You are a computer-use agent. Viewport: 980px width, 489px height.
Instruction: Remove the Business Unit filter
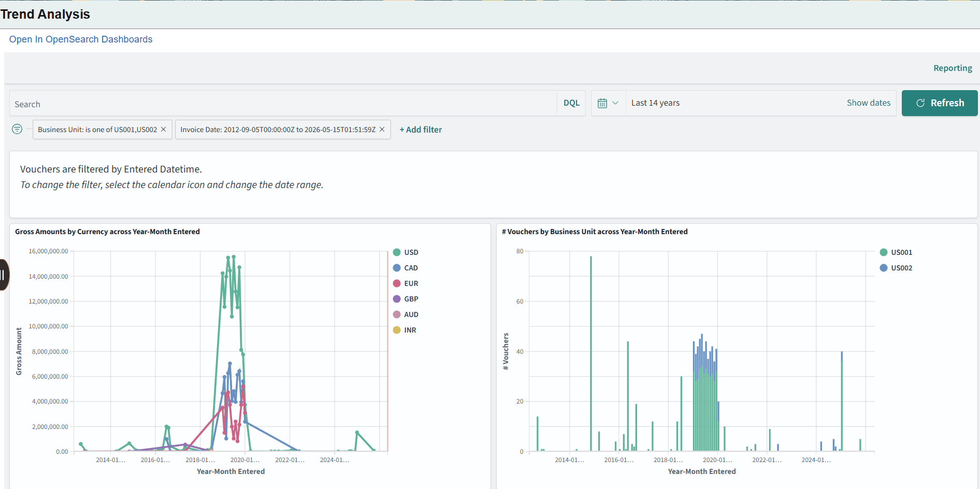[x=164, y=130]
